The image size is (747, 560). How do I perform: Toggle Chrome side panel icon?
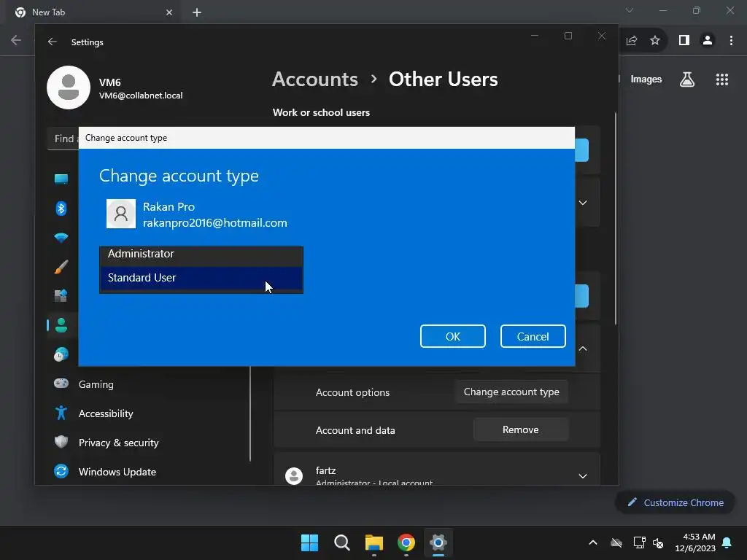pos(684,41)
